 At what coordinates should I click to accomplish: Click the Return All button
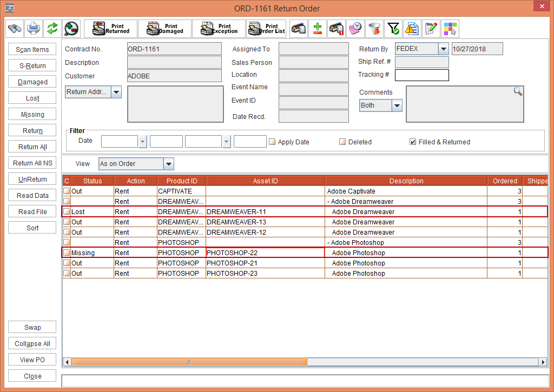[32, 147]
